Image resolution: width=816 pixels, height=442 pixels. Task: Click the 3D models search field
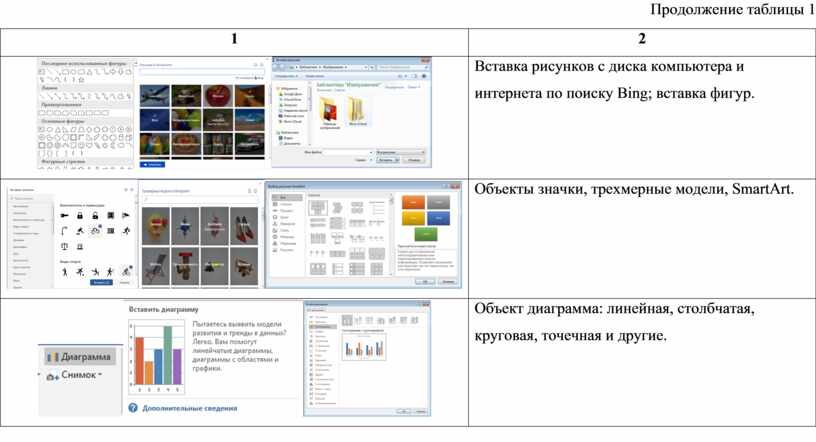click(200, 199)
